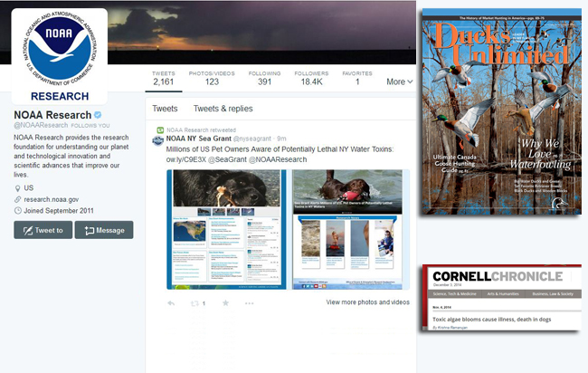Click the NOAA NY Sea Grant avatar icon

coord(158,139)
